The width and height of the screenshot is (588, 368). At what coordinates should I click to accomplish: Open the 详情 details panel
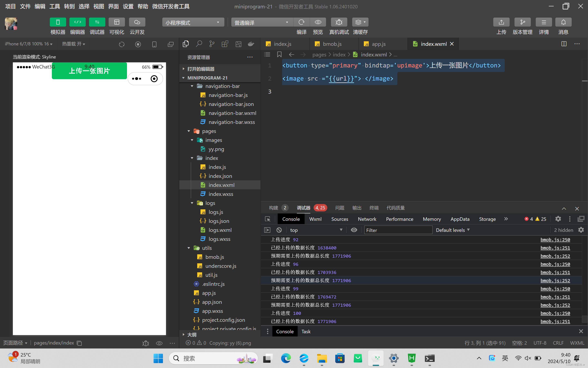click(544, 22)
